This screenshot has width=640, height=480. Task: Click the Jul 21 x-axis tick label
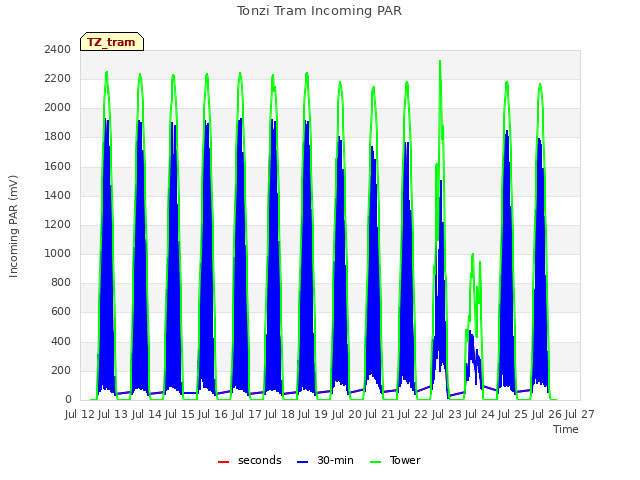[x=380, y=414]
